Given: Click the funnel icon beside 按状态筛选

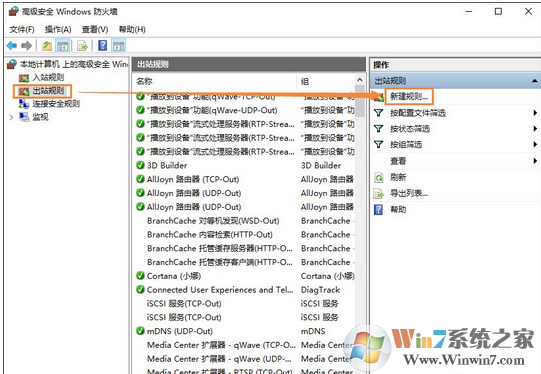Looking at the screenshot, I should (379, 129).
